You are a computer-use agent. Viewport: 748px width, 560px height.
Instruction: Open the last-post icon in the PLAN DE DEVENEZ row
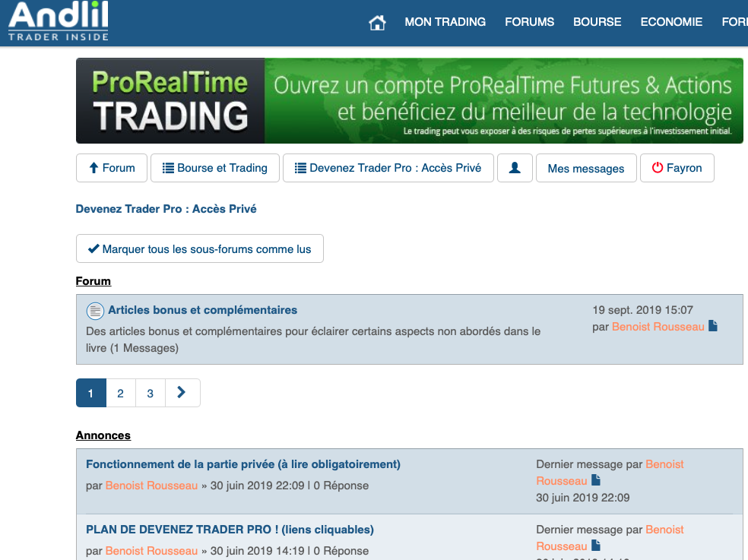[596, 546]
